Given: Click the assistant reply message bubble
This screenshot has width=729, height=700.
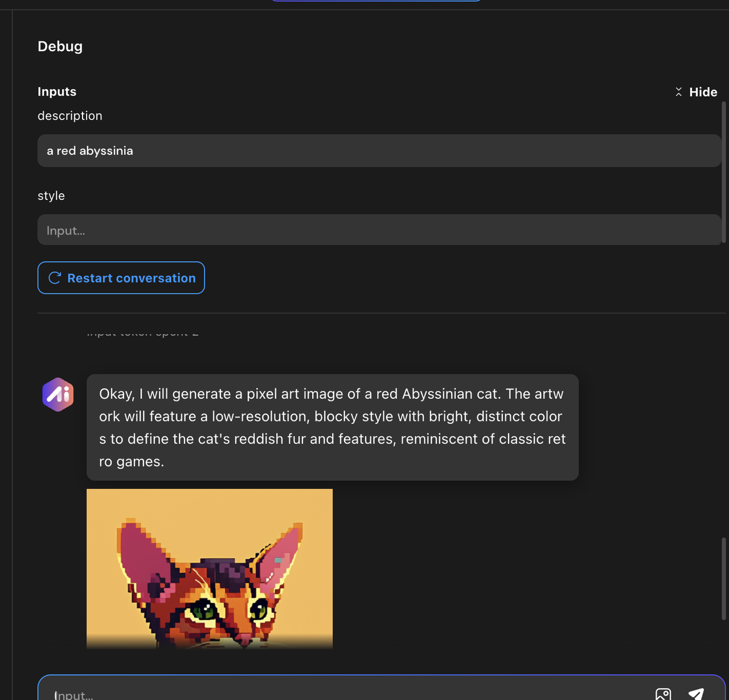Looking at the screenshot, I should [x=333, y=427].
